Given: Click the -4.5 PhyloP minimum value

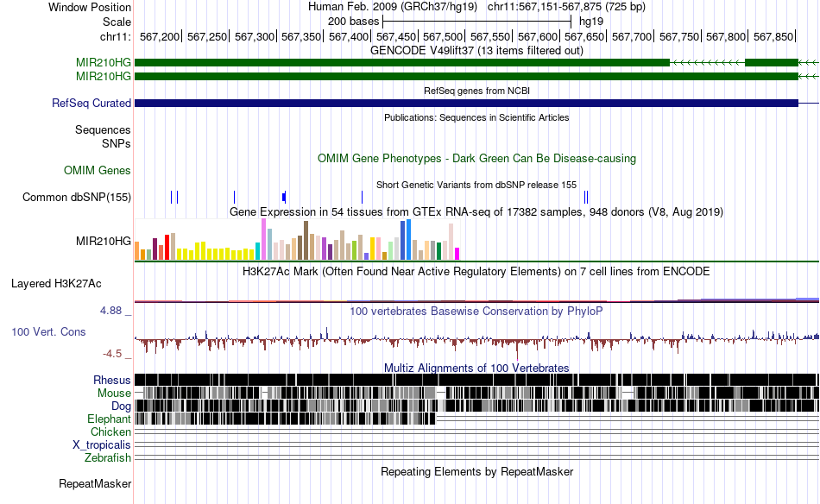Looking at the screenshot, I should [x=112, y=354].
